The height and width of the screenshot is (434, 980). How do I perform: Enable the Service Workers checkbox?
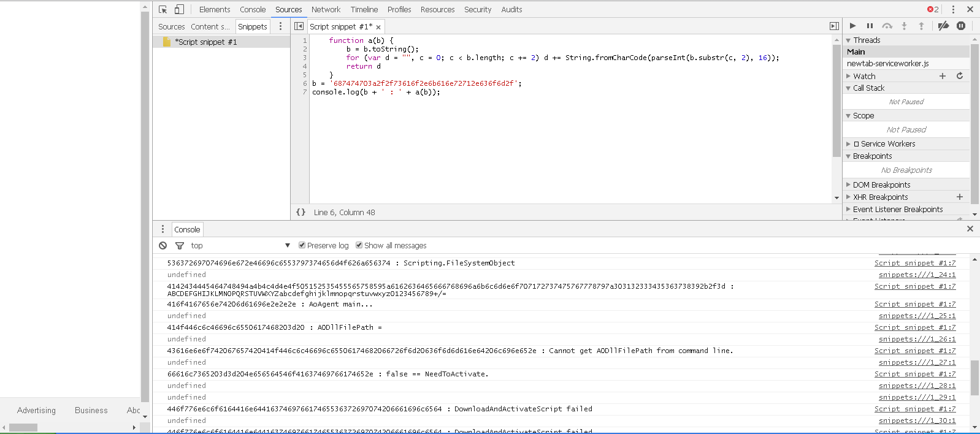[856, 144]
